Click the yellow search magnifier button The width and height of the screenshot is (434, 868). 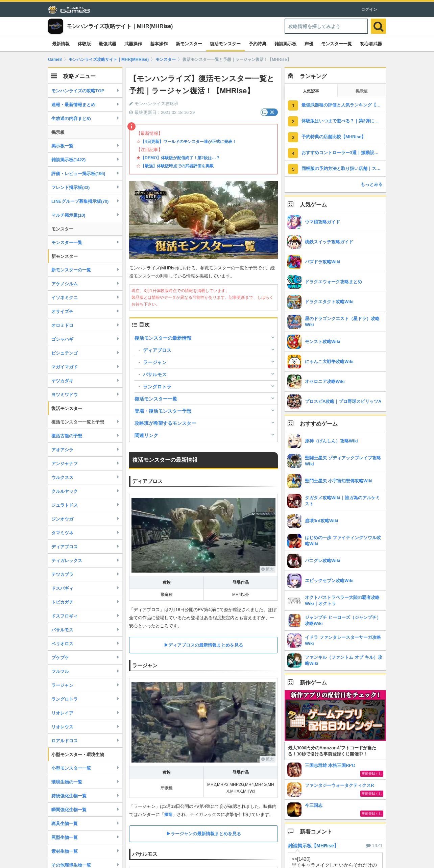point(378,26)
